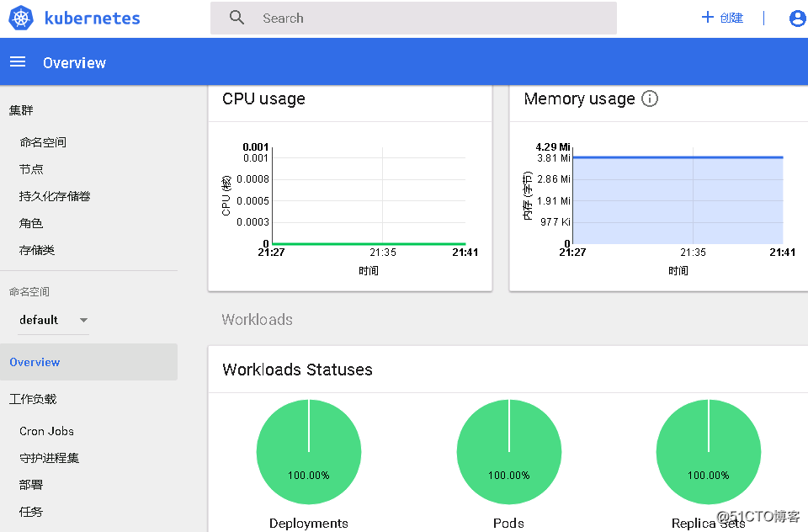Click the plus icon next to 创建
The image size is (808, 532).
[x=707, y=18]
